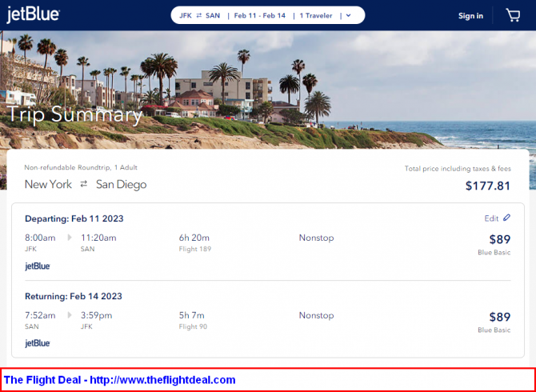The width and height of the screenshot is (536, 392).
Task: Click Nonstop in departing row
Action: pos(316,238)
